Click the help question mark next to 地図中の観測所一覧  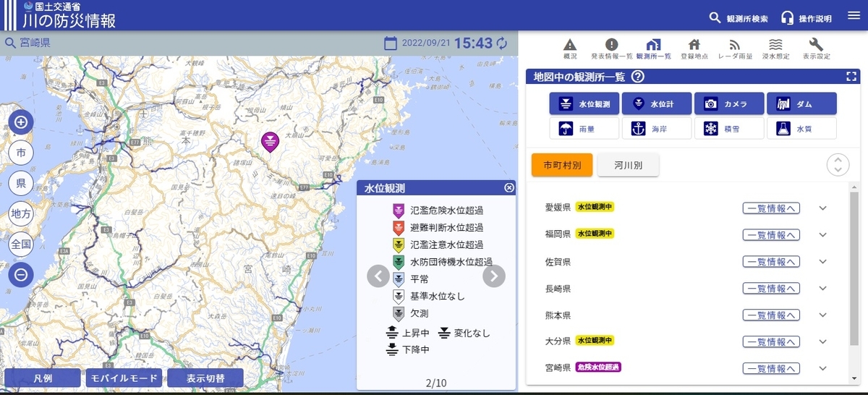coord(637,77)
